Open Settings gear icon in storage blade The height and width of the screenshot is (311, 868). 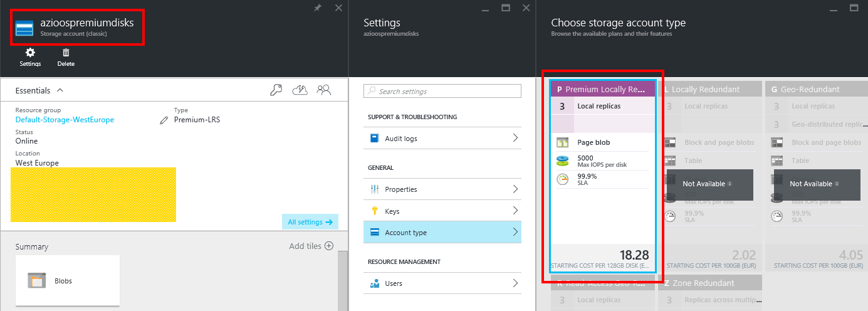coord(30,53)
